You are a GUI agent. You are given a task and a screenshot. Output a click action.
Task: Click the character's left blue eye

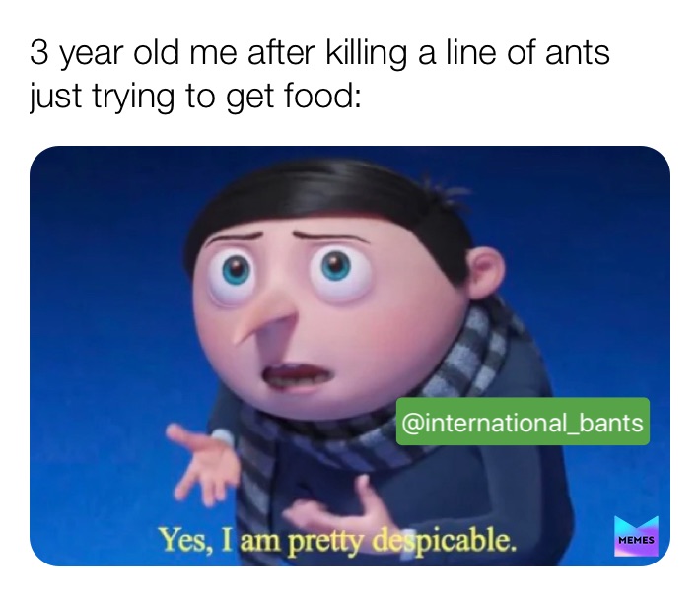pos(235,271)
